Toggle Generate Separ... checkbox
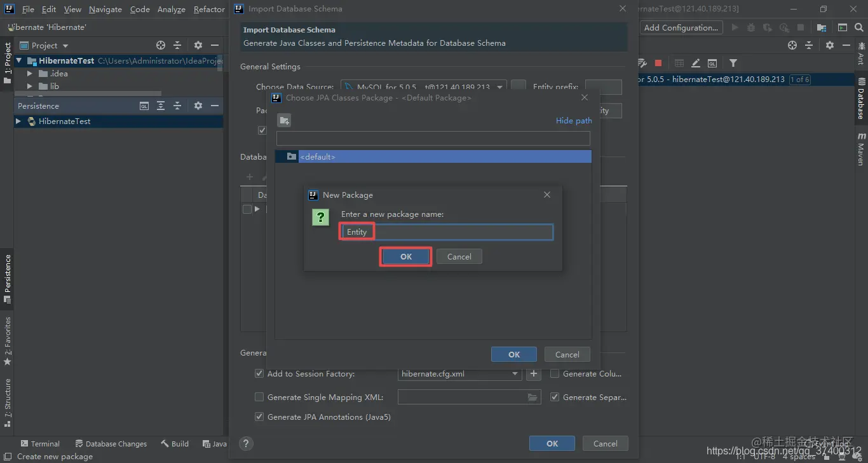Viewport: 868px width, 463px height. coord(555,397)
